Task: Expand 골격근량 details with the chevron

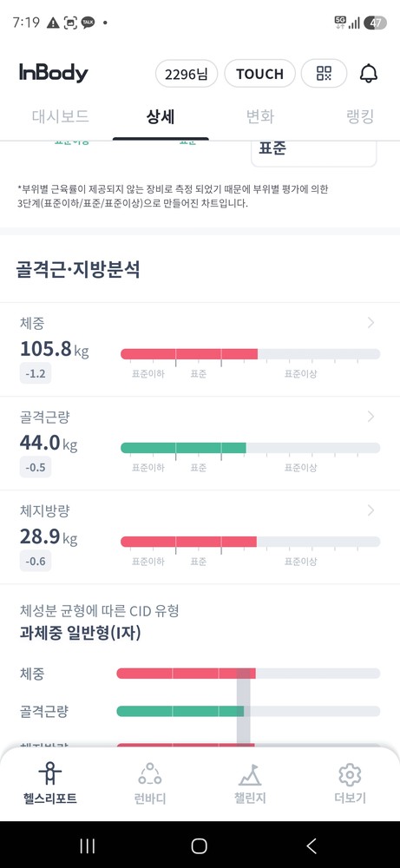Action: pos(370,417)
